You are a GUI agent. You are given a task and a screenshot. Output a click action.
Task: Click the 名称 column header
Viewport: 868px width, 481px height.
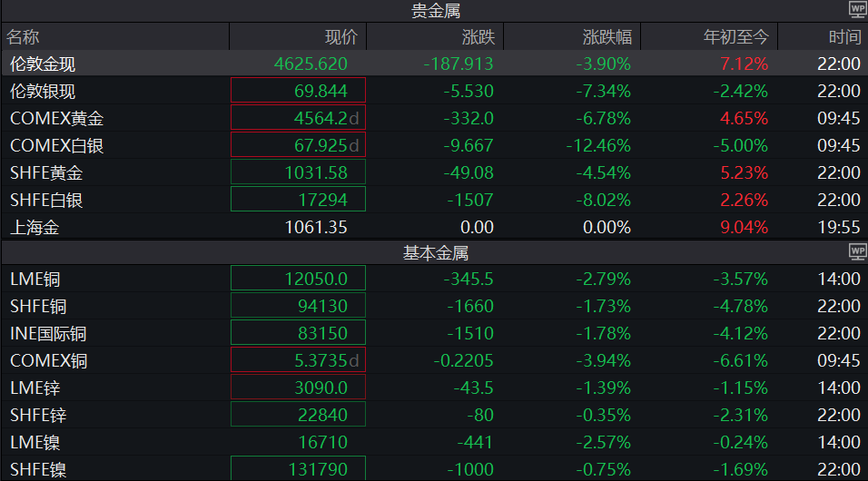coord(24,37)
